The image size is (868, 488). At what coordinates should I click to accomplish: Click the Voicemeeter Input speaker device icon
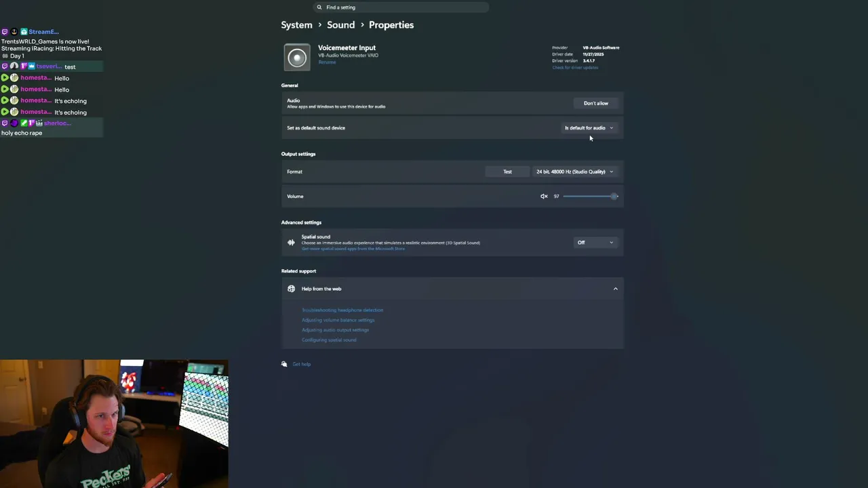(x=296, y=58)
